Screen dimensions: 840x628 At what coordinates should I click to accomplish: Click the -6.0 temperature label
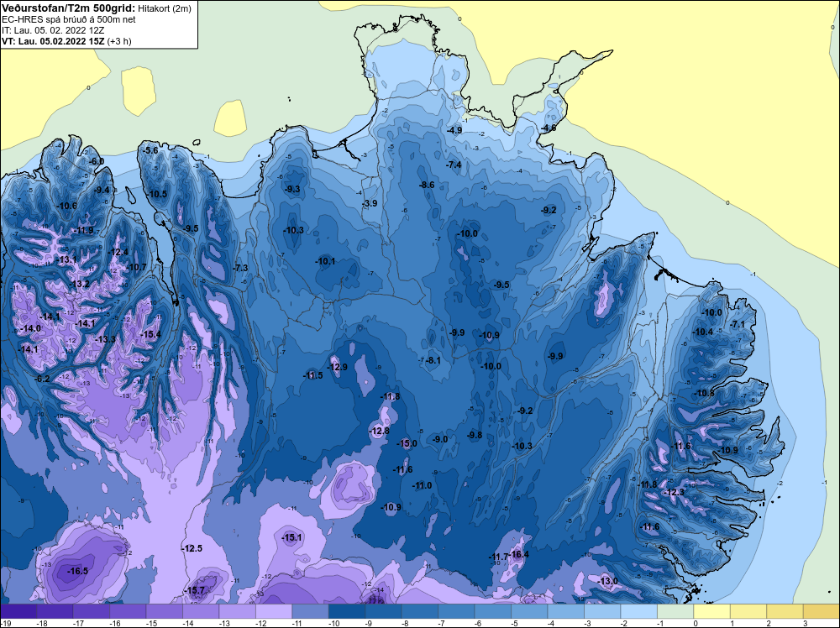coord(97,161)
